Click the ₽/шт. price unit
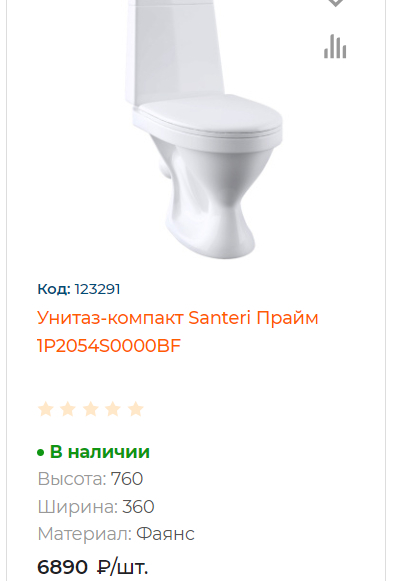 coord(123,567)
